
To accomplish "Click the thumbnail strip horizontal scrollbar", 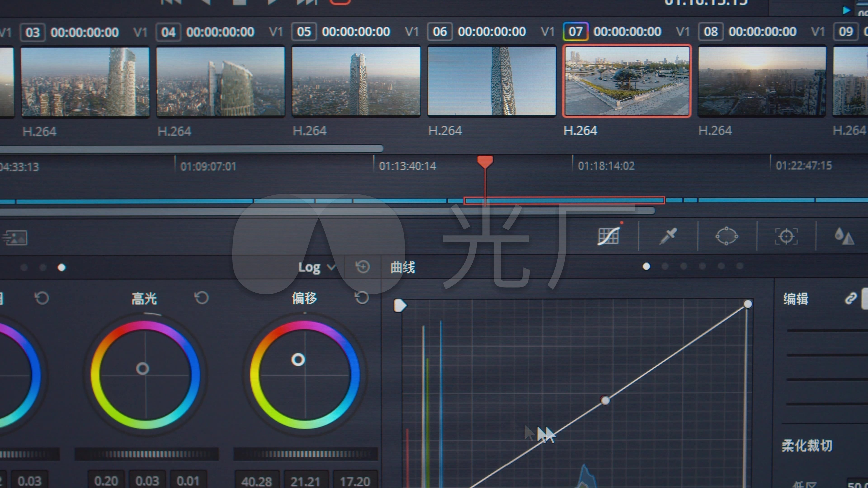I will pyautogui.click(x=191, y=148).
